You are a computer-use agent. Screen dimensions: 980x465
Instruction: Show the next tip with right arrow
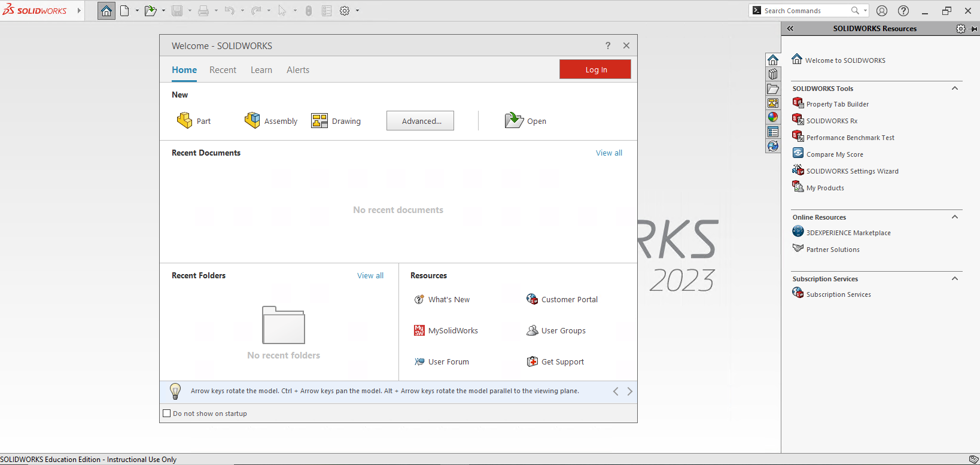click(629, 391)
